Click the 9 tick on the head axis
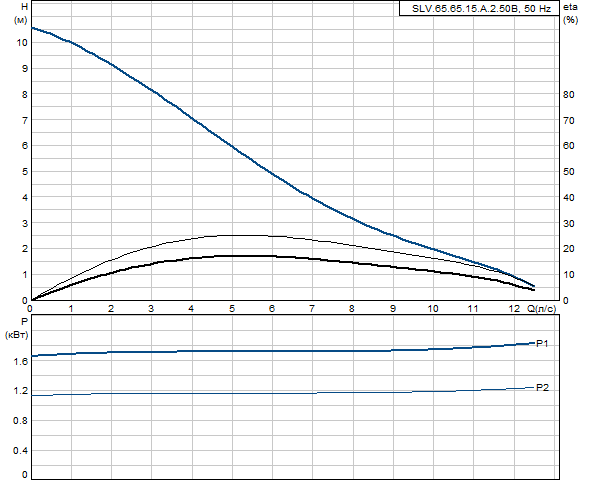Screen dimensions: 592x480 point(25,68)
